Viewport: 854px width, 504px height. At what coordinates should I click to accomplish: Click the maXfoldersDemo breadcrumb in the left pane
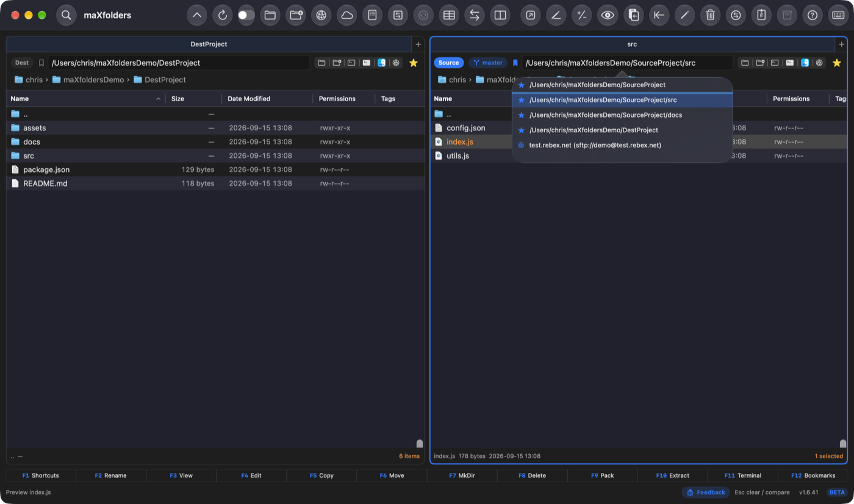tap(88, 80)
